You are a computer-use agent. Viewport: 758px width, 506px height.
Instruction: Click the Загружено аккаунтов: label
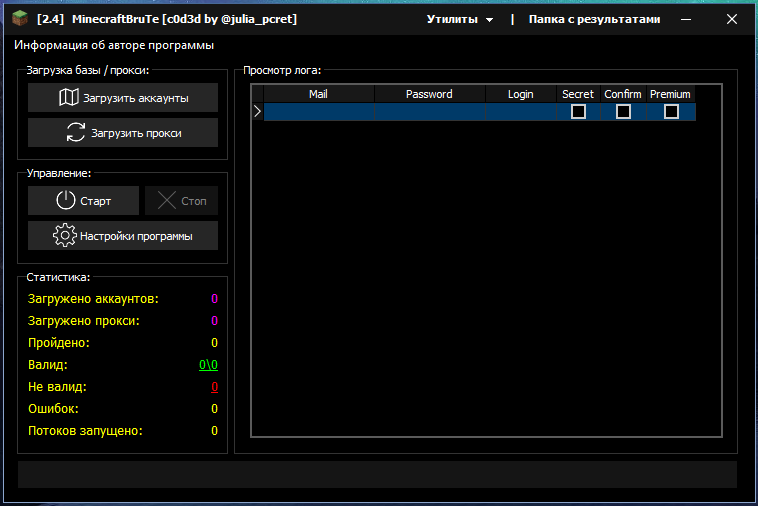click(x=93, y=299)
